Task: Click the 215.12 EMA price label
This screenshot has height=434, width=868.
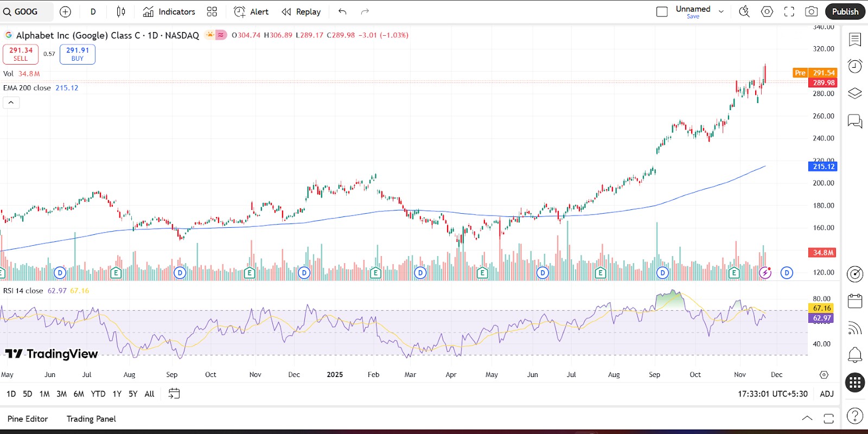Action: click(823, 167)
